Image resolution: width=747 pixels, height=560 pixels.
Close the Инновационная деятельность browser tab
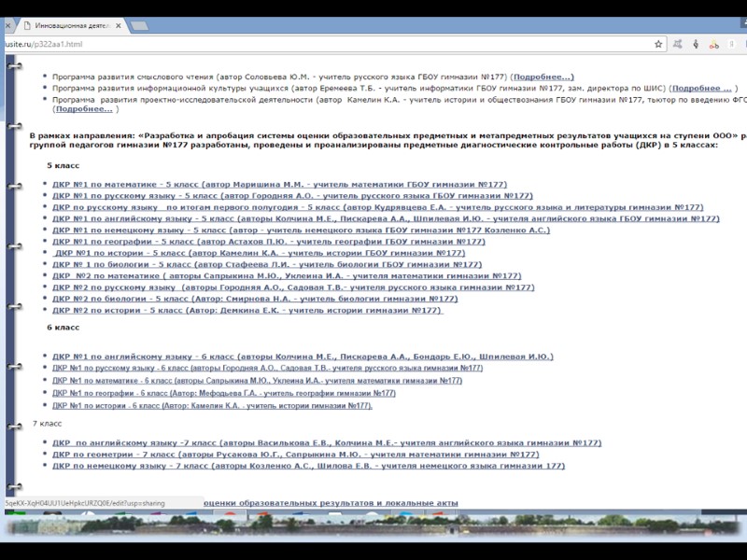pos(119,26)
